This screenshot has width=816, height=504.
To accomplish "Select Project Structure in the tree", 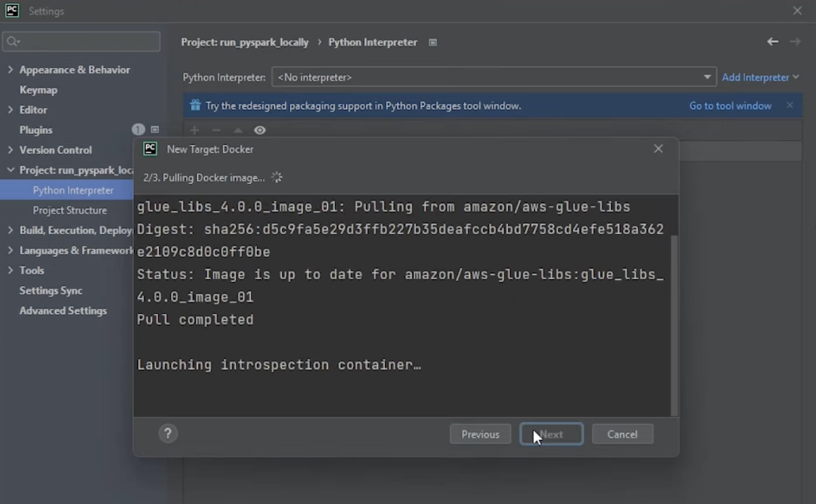I will tap(70, 210).
